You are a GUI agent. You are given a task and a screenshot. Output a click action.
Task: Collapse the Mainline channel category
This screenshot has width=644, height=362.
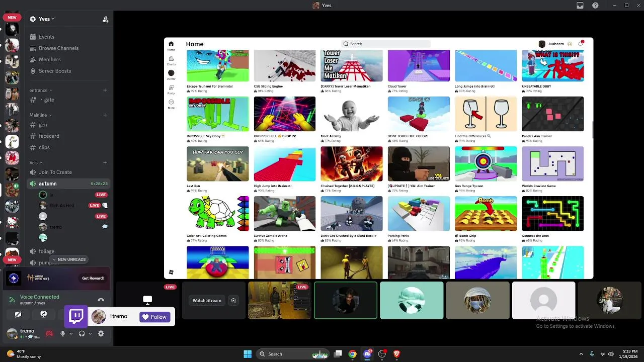tap(40, 115)
